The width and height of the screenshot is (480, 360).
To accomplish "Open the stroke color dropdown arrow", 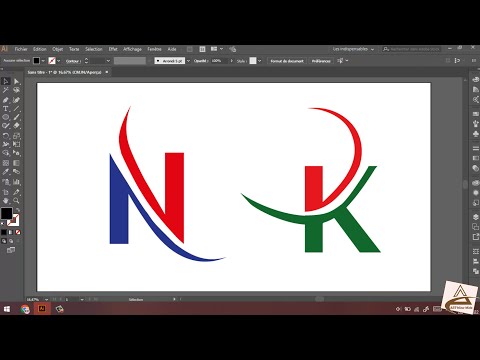I will click(x=59, y=61).
